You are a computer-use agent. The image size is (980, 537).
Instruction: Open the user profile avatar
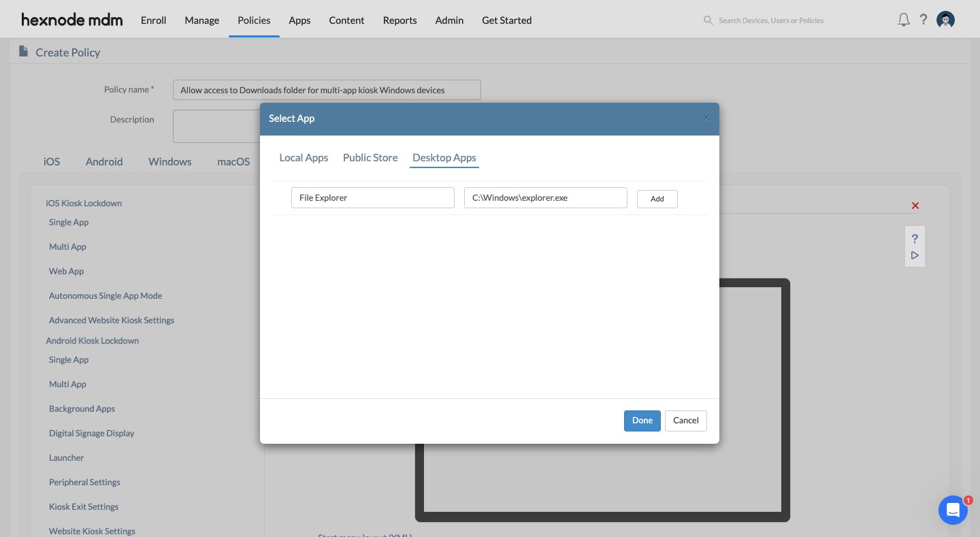pyautogui.click(x=945, y=20)
